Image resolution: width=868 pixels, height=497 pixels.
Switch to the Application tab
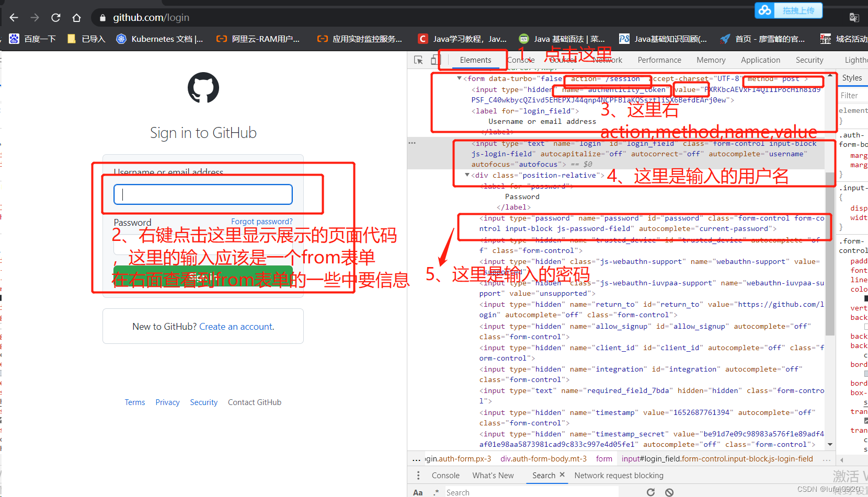(x=760, y=60)
